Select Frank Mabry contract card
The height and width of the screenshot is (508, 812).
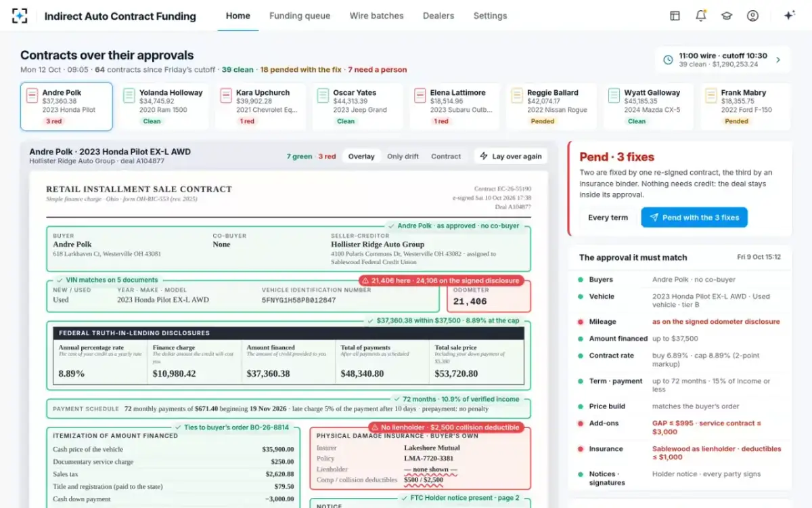pyautogui.click(x=745, y=106)
